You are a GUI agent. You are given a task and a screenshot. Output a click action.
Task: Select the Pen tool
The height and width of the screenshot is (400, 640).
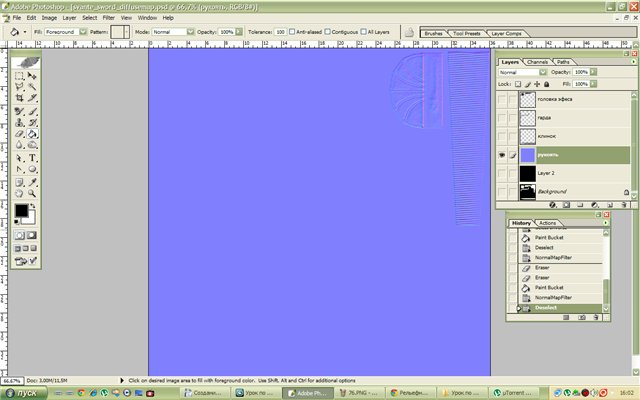(x=19, y=169)
